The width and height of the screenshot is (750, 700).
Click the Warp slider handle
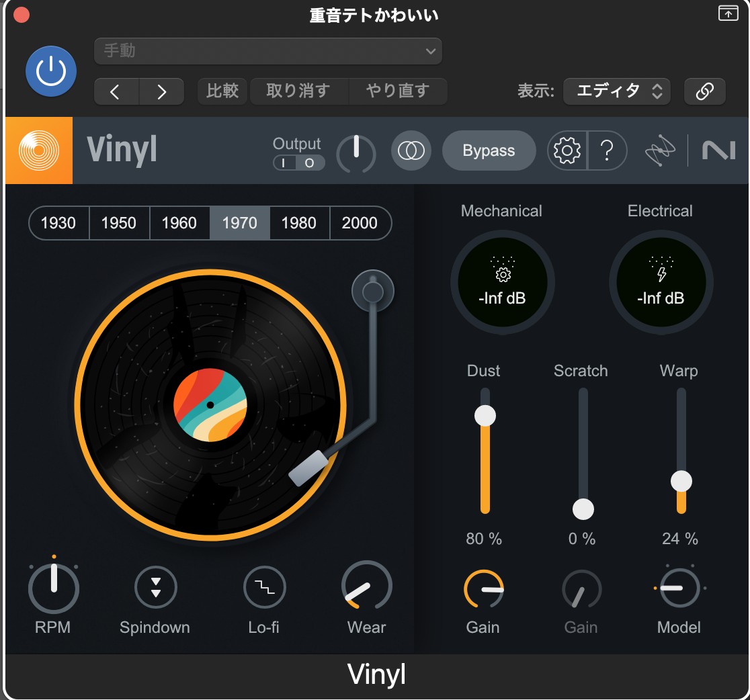pyautogui.click(x=681, y=481)
